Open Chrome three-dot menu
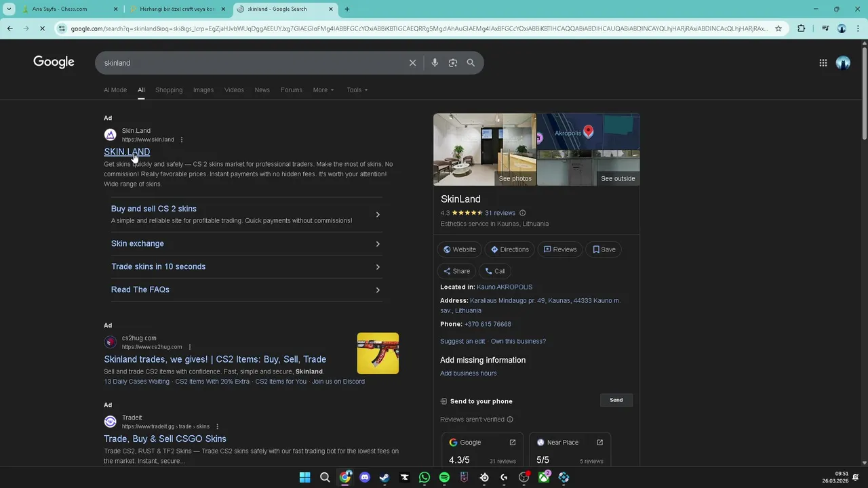868x488 pixels. pyautogui.click(x=857, y=28)
